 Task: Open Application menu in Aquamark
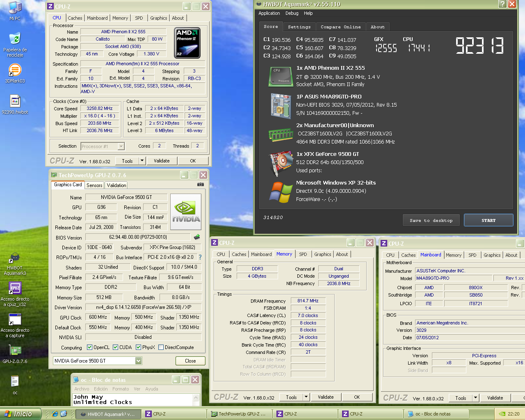click(269, 13)
